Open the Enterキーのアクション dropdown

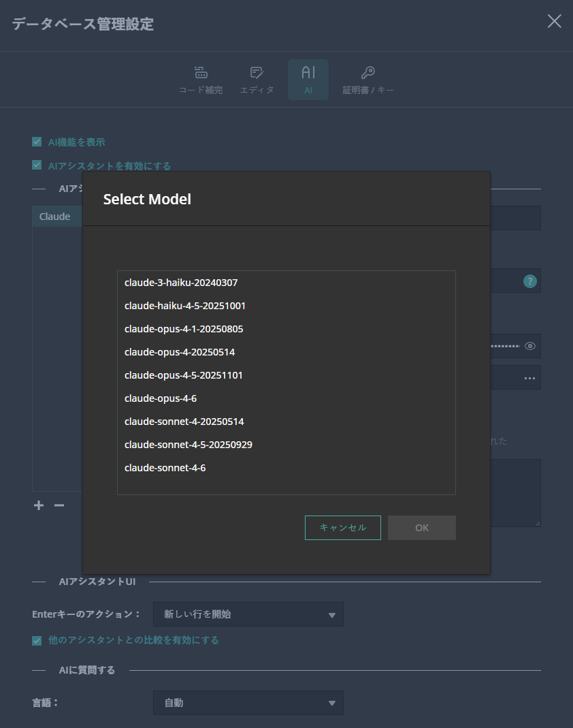[248, 614]
